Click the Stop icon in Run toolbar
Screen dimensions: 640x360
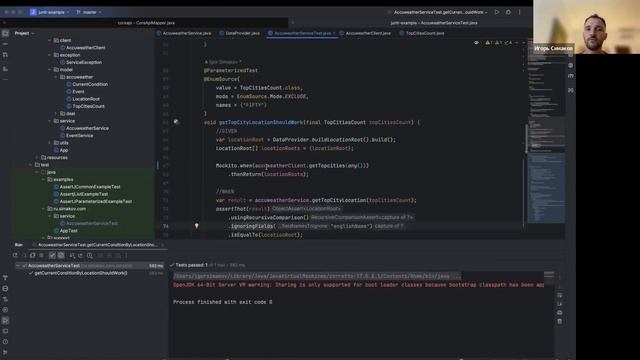coord(41,256)
